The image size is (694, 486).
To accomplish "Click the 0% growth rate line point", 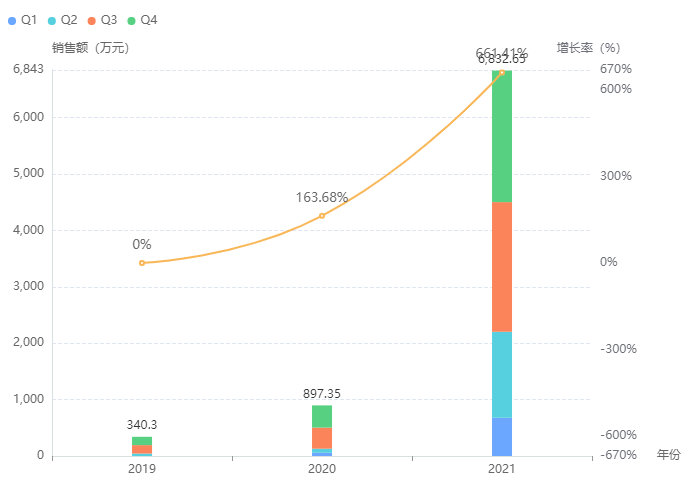I will (142, 263).
